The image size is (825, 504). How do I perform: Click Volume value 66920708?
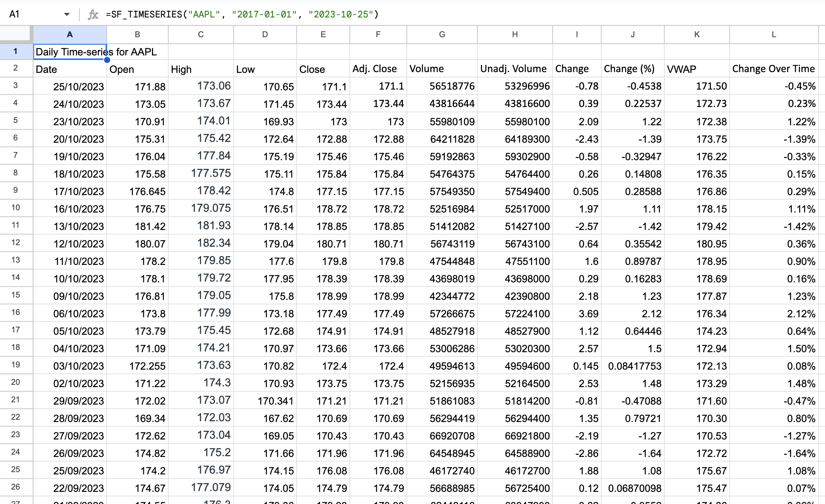click(442, 435)
